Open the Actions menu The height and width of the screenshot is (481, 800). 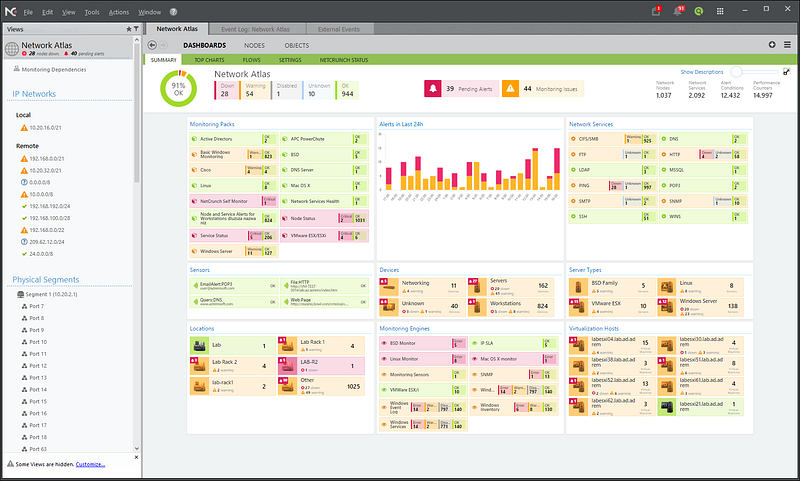(x=118, y=12)
